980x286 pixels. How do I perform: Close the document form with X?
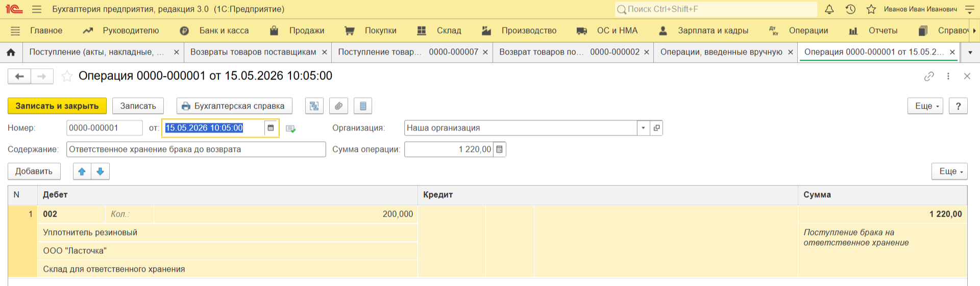coord(967,76)
